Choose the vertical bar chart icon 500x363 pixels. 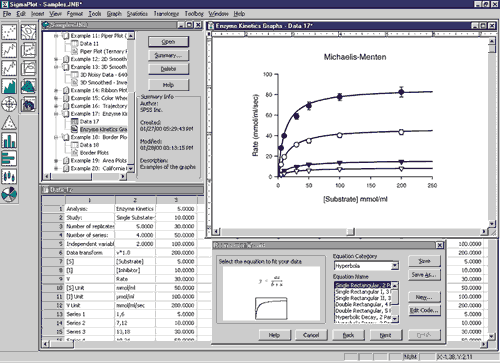pyautogui.click(x=9, y=140)
